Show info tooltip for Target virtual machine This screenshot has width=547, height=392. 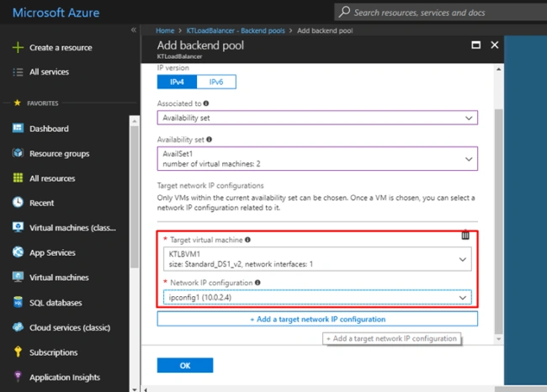tap(247, 240)
